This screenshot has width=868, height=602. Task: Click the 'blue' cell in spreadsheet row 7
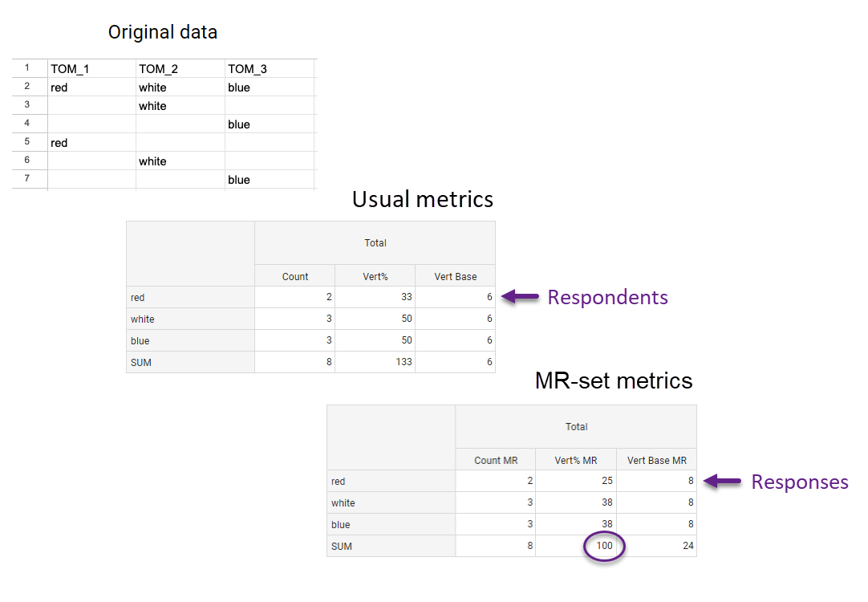click(x=238, y=180)
